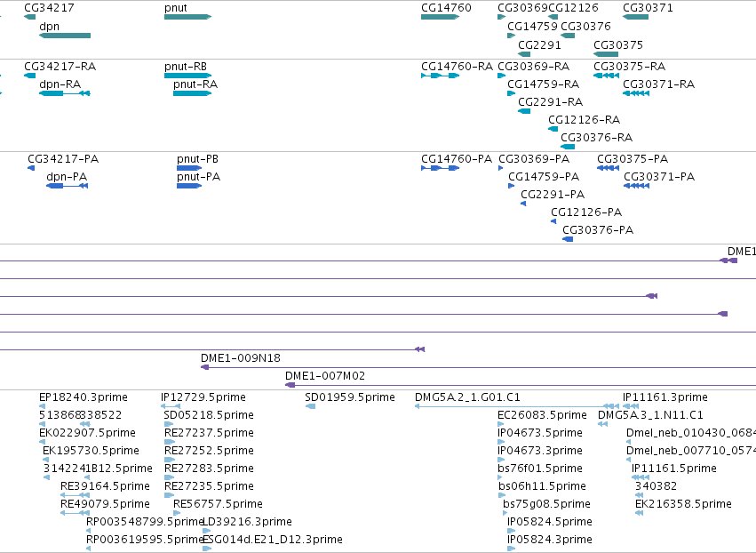Select the RE27252.5prime label
The width and height of the screenshot is (756, 553).
[x=209, y=451]
